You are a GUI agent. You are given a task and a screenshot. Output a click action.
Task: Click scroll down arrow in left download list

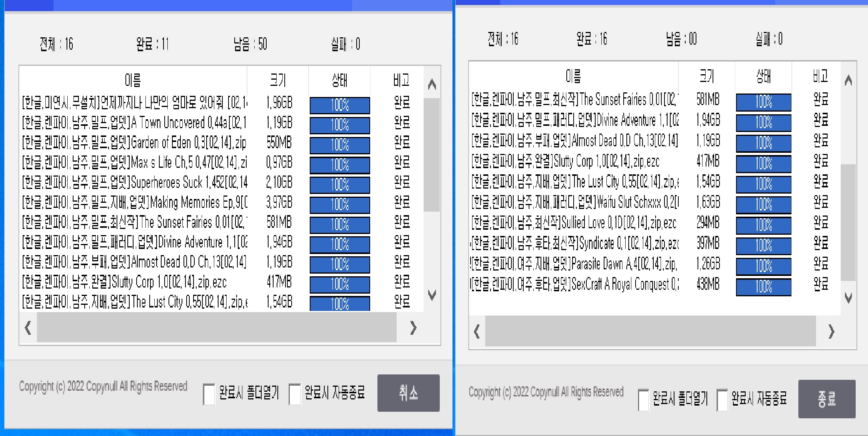[432, 295]
